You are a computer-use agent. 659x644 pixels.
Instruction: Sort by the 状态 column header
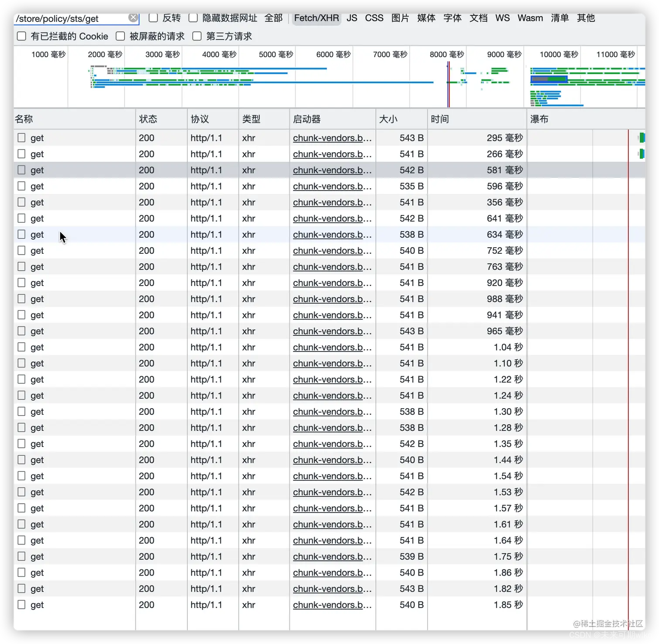point(161,119)
